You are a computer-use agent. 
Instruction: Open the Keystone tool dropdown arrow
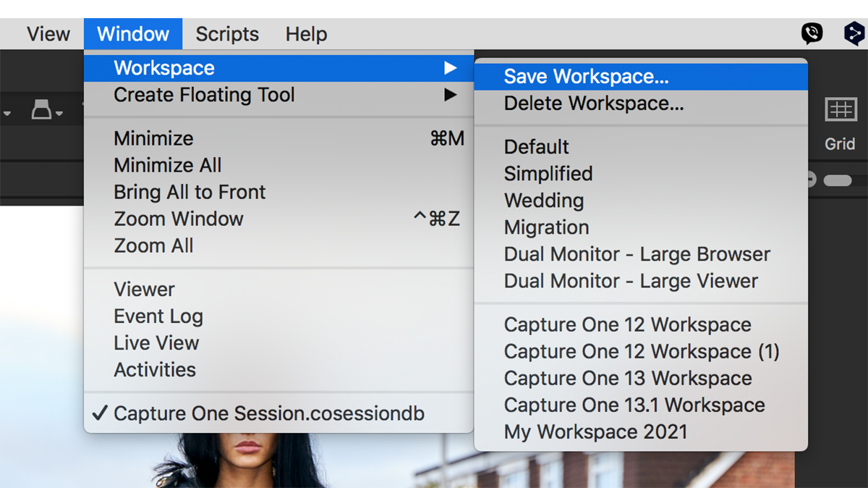(x=59, y=113)
